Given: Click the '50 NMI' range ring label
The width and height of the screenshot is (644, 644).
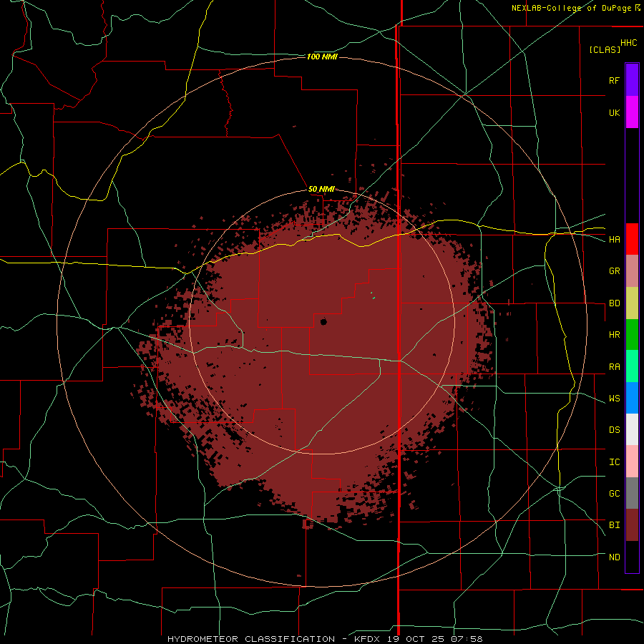Looking at the screenshot, I should click(321, 189).
